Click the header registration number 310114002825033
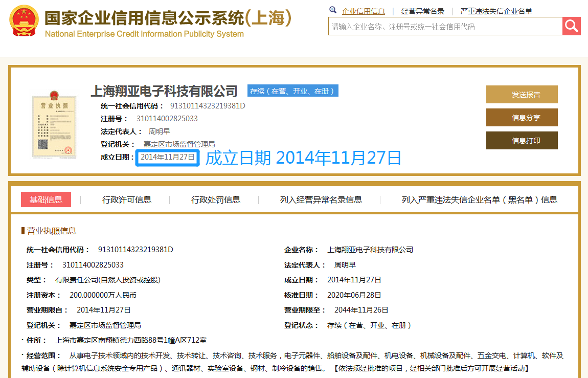This screenshot has height=378, width=588. pyautogui.click(x=167, y=119)
